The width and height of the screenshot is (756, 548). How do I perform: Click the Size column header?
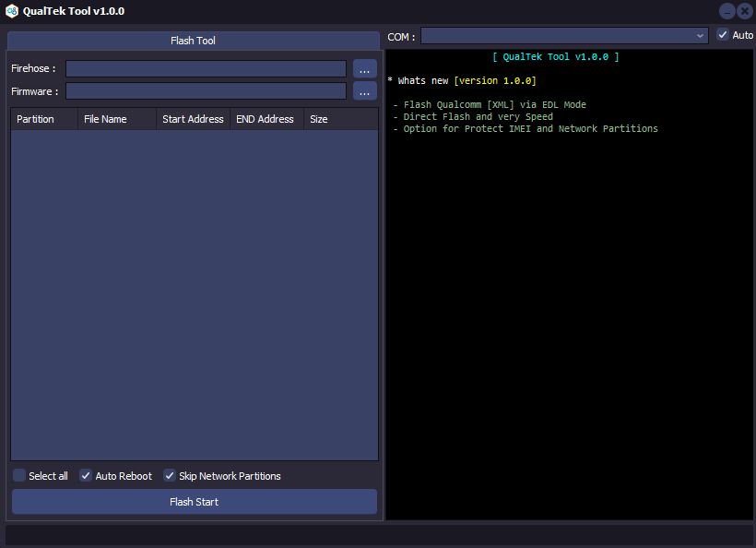point(340,119)
